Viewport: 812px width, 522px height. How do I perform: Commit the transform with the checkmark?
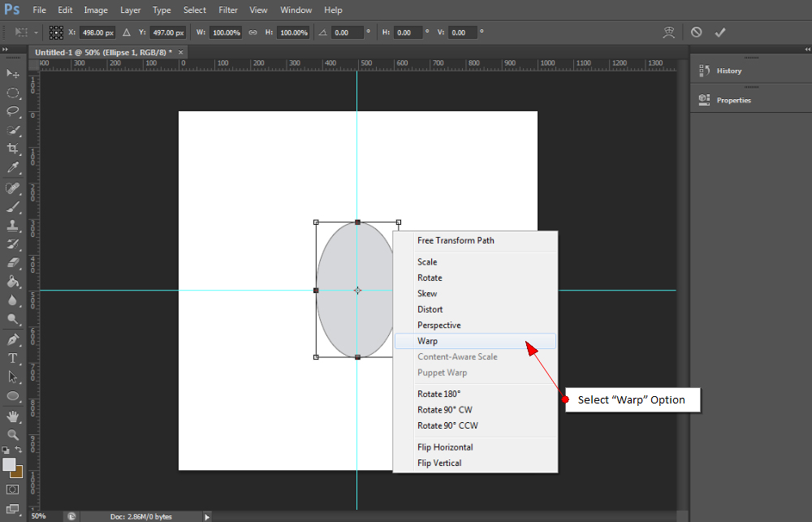tap(719, 32)
